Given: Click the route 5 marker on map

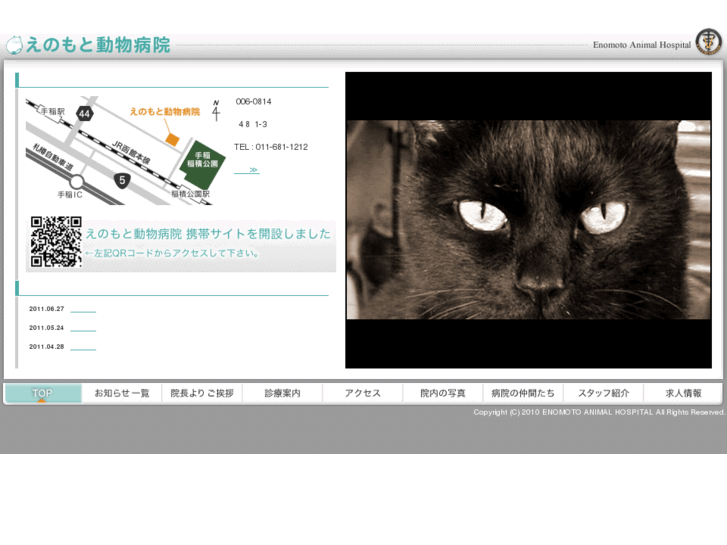Looking at the screenshot, I should click(122, 180).
